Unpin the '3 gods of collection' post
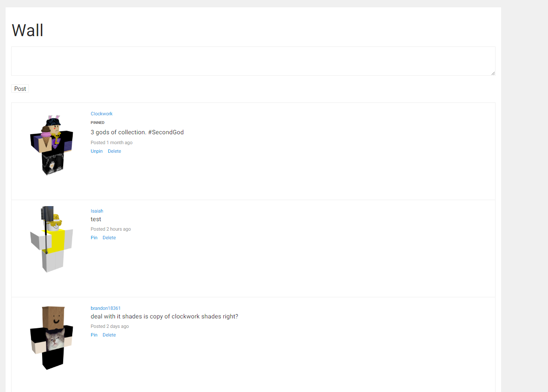 (96, 151)
